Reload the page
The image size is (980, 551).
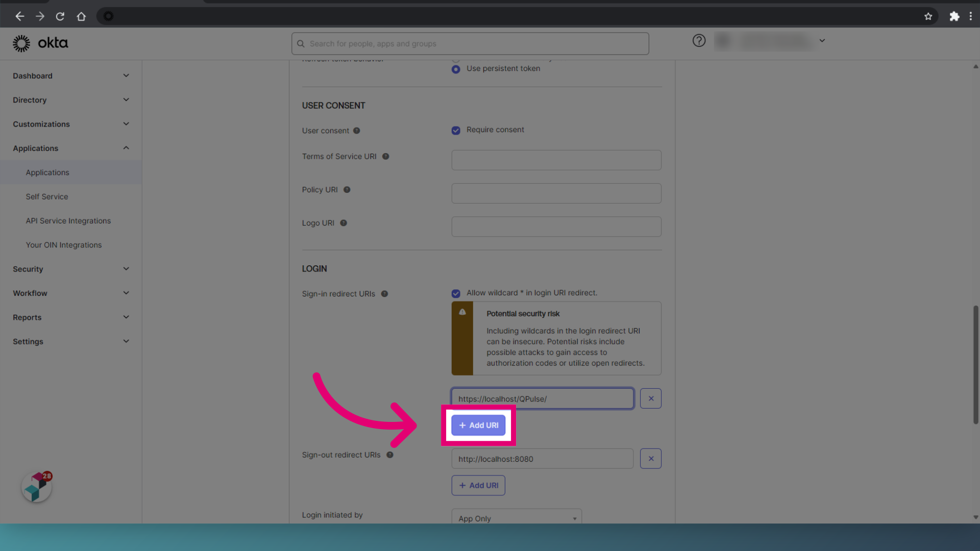(x=60, y=16)
